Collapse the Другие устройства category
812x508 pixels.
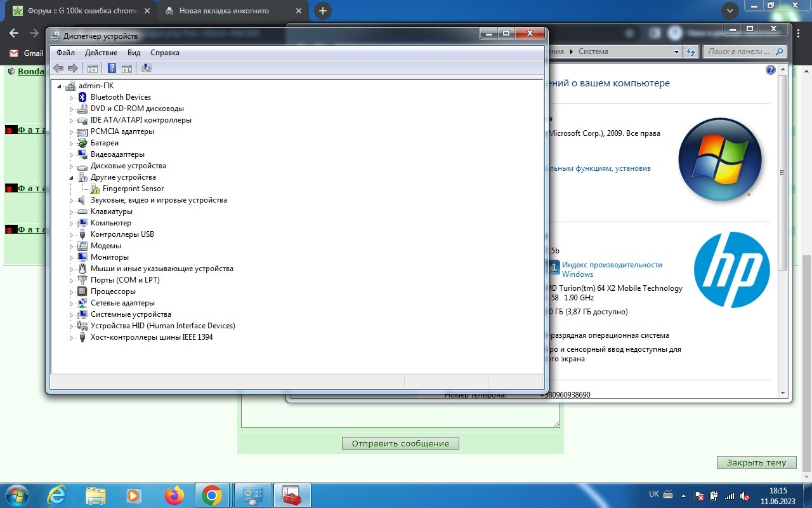pyautogui.click(x=72, y=178)
